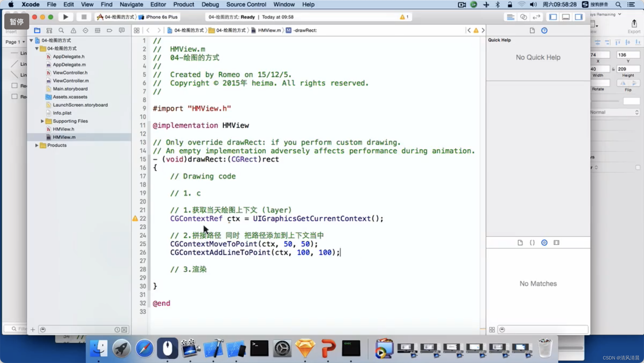
Task: Toggle the Debug area visibility
Action: click(566, 17)
